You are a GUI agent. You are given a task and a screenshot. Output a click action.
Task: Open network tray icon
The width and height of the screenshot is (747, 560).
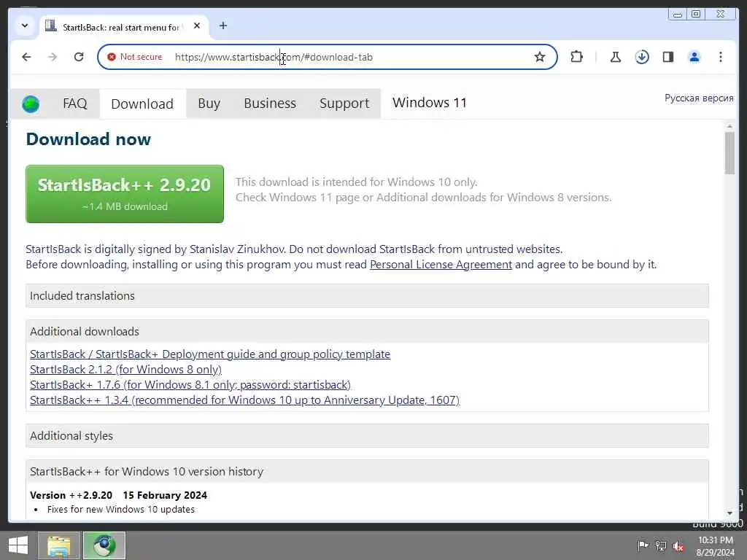pyautogui.click(x=660, y=545)
